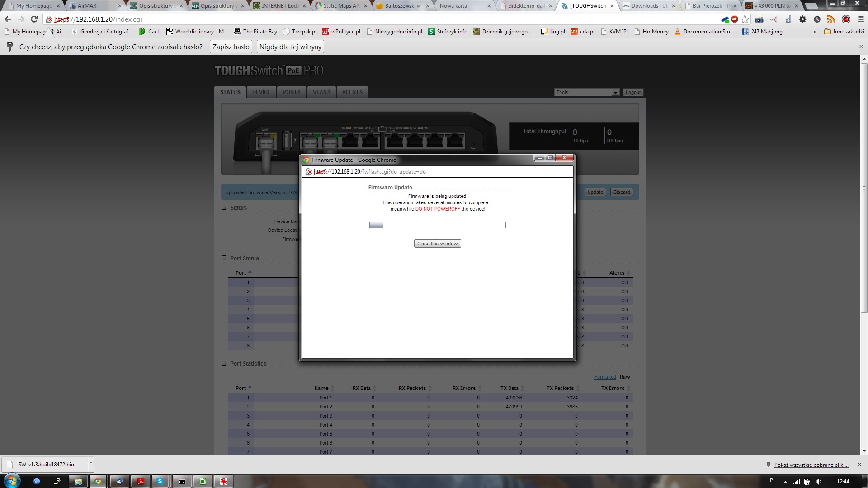868x488 pixels.
Task: Click the firmware update progress bar
Action: 437,225
